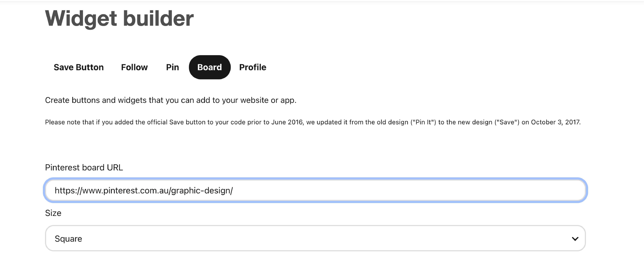Image resolution: width=644 pixels, height=268 pixels.
Task: Switch to the Save Button tab
Action: coord(79,67)
